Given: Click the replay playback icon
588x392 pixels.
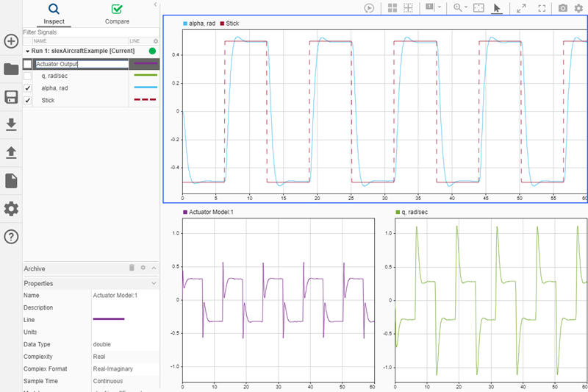Looking at the screenshot, I should tap(370, 7).
